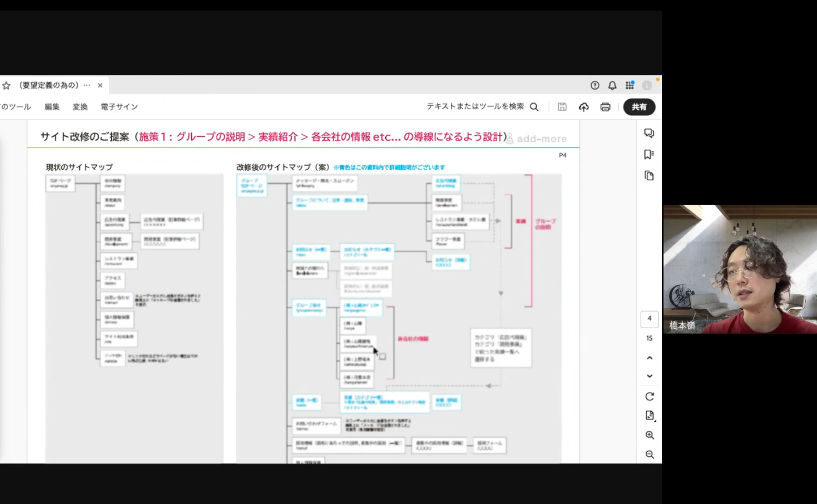Open the account profile avatar
Image resolution: width=817 pixels, height=504 pixels.
click(647, 86)
